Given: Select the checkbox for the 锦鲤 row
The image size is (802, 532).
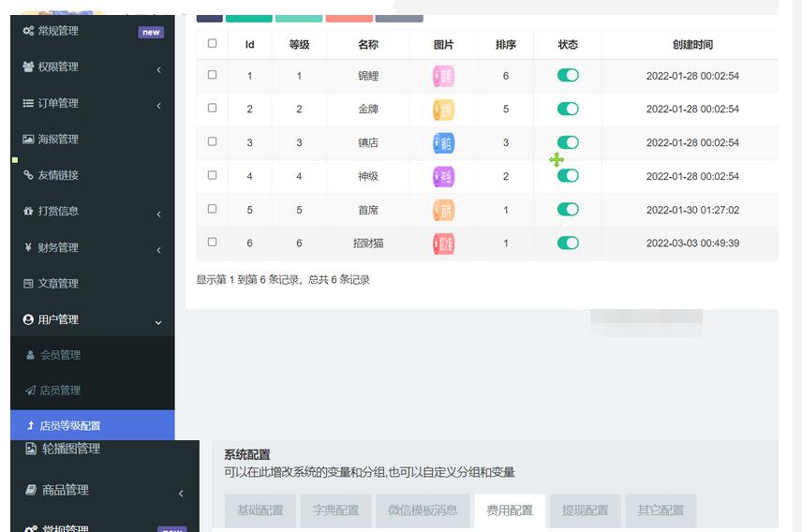Looking at the screenshot, I should 213,75.
